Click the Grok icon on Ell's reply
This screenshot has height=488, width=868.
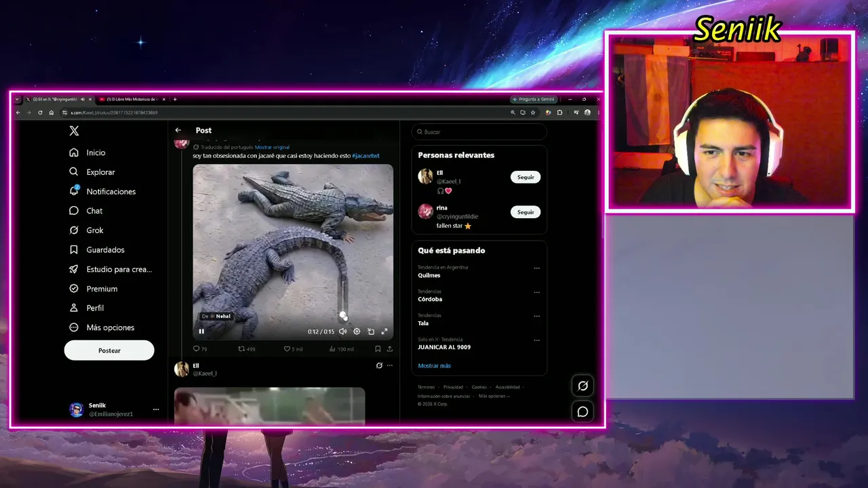coord(379,365)
